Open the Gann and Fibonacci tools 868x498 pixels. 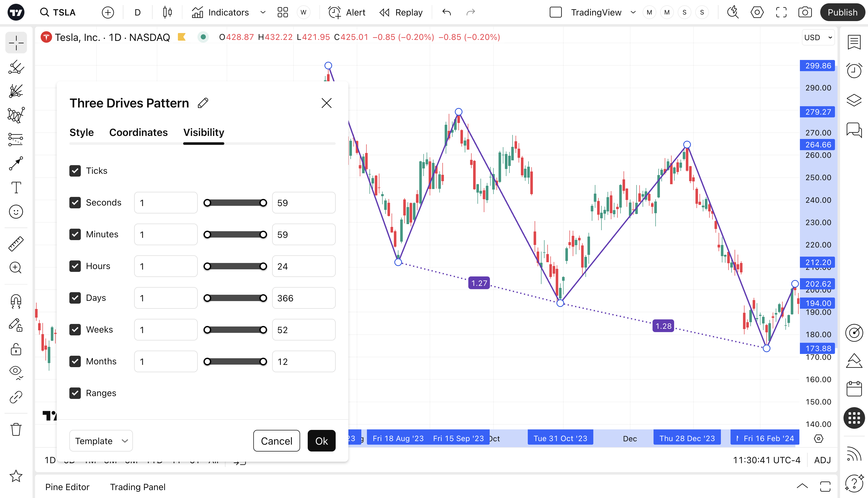click(16, 91)
